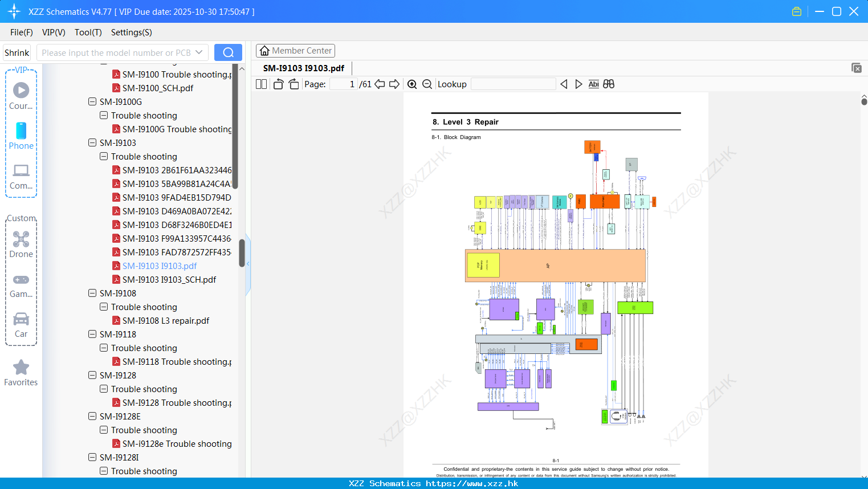Click the zoom in magnifier icon

(412, 84)
